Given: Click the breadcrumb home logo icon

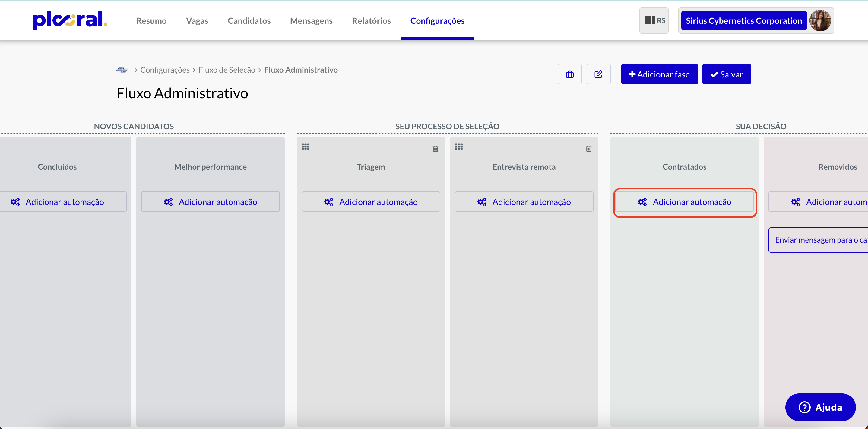Looking at the screenshot, I should pos(122,70).
